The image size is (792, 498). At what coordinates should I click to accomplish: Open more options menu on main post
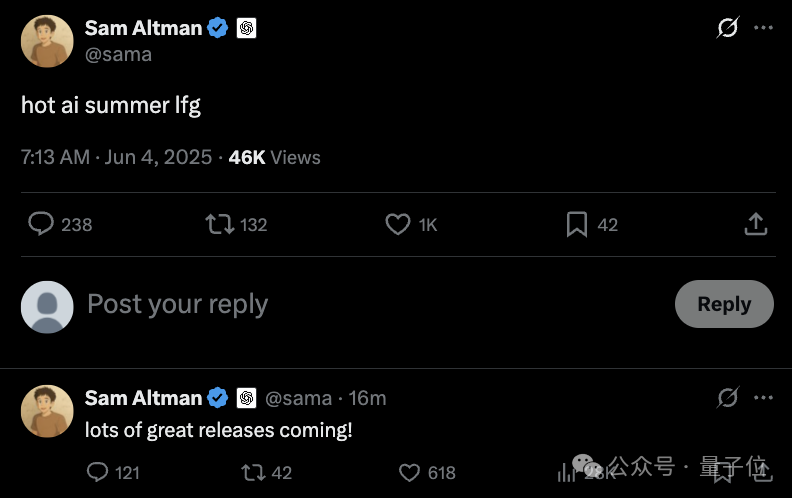point(763,28)
